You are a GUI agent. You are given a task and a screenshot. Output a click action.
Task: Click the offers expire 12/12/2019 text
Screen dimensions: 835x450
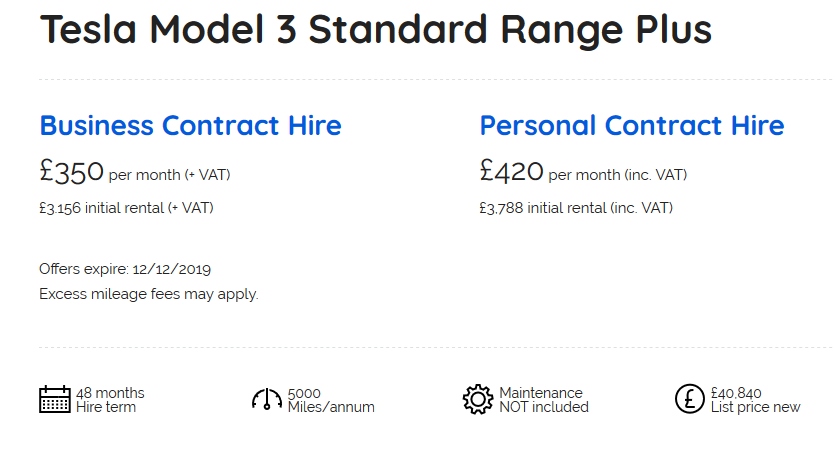[125, 269]
